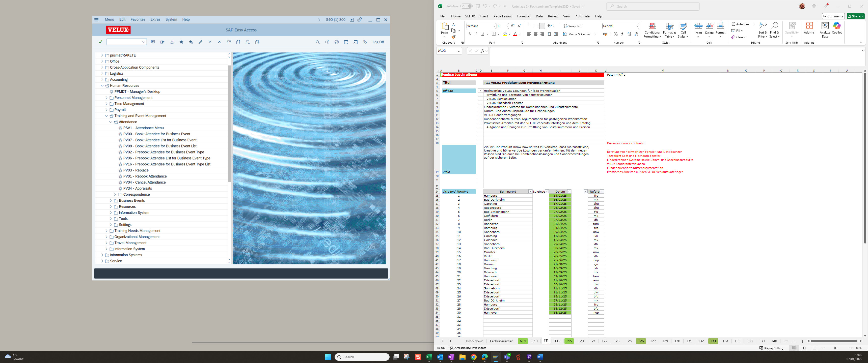868x363 pixels.
Task: Open Excel number format dropdown
Action: pyautogui.click(x=637, y=26)
